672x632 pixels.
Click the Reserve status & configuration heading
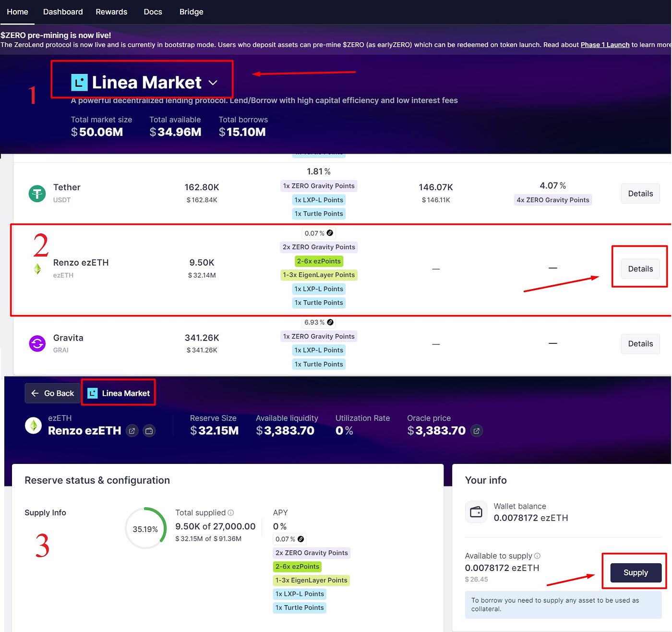[97, 480]
